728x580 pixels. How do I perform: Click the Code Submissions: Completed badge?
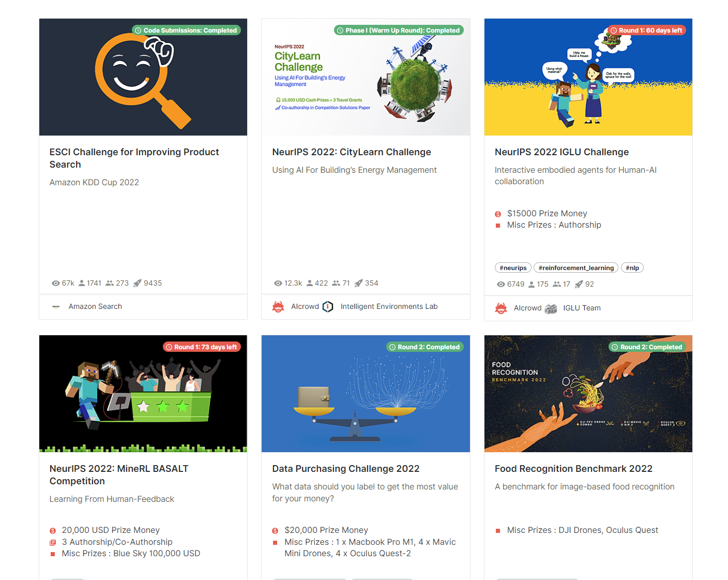[x=186, y=31]
